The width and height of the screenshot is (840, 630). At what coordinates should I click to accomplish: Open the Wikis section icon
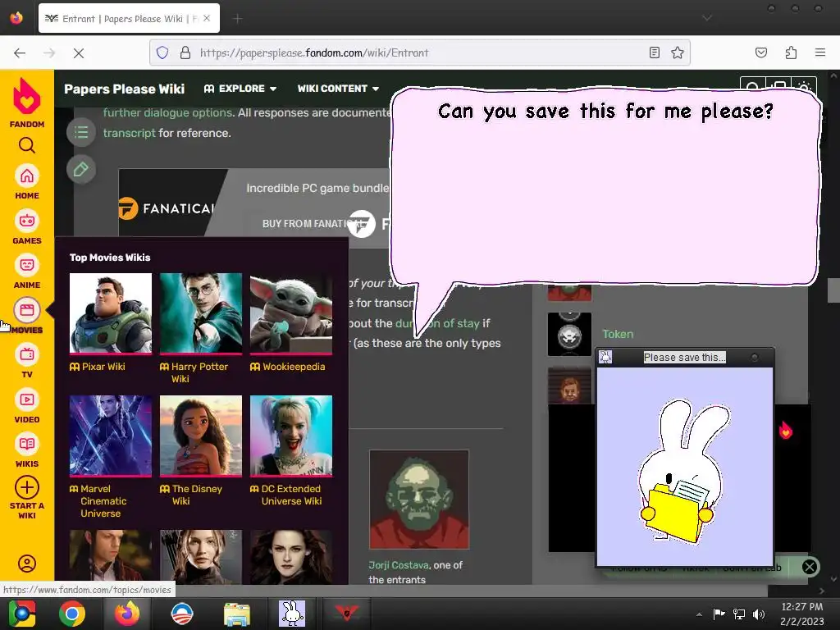click(27, 444)
